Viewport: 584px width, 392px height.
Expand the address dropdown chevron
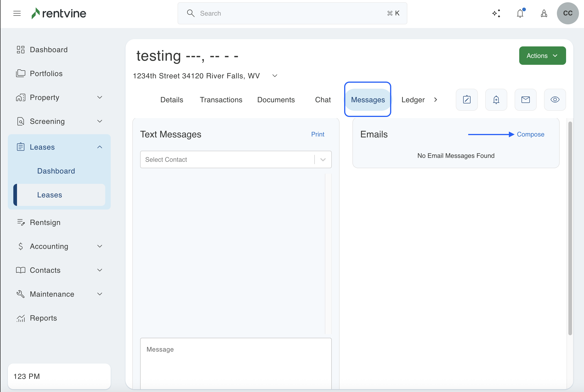(x=275, y=76)
